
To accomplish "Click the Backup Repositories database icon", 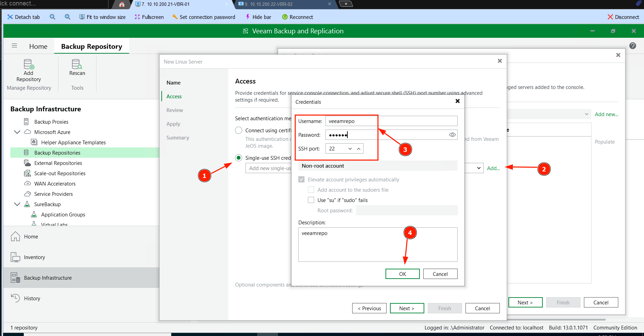I will [26, 153].
